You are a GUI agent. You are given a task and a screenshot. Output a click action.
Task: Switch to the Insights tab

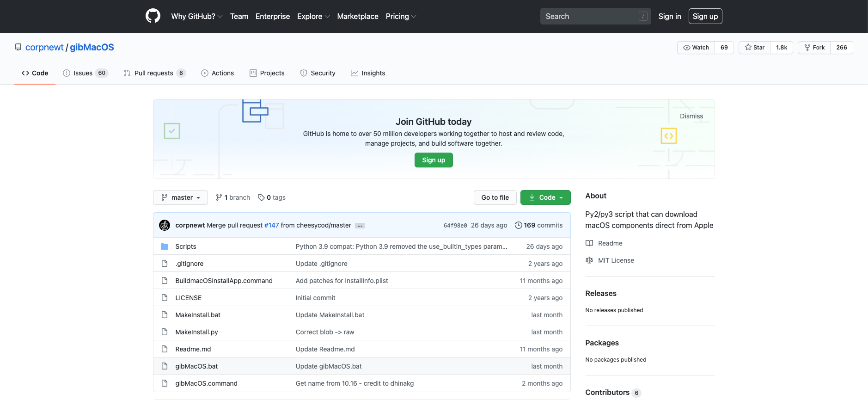[x=368, y=73]
